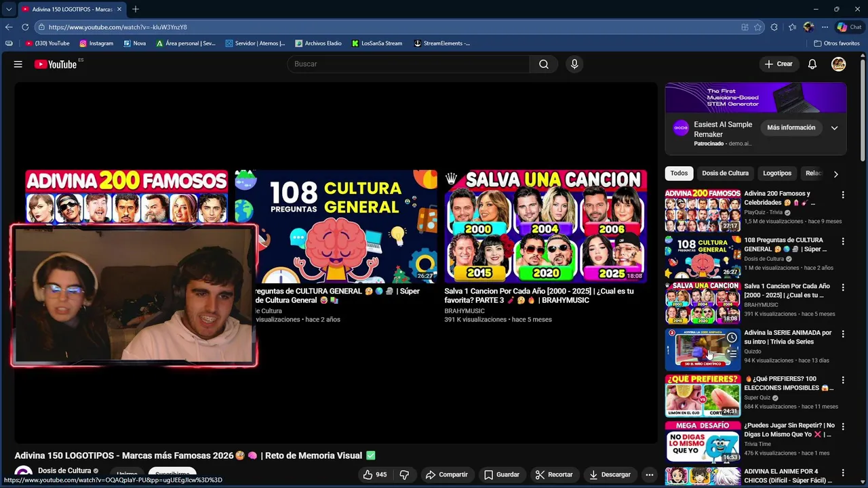The image size is (868, 488).
Task: Go back in browser history
Action: (9, 27)
